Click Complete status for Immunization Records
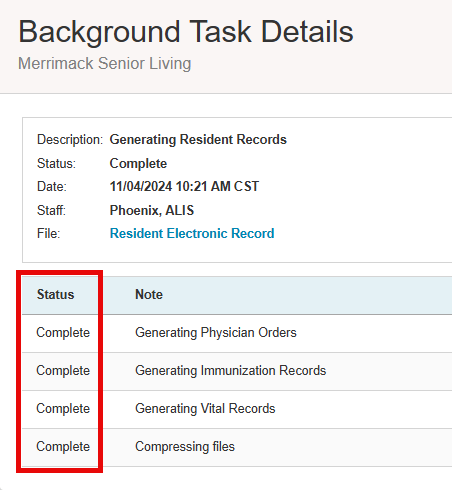 [63, 371]
